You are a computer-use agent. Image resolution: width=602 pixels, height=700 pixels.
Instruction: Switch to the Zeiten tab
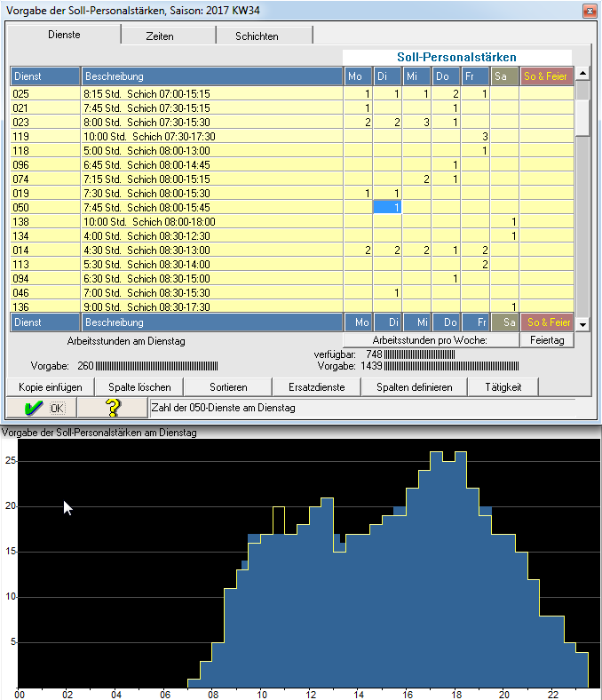coord(168,36)
